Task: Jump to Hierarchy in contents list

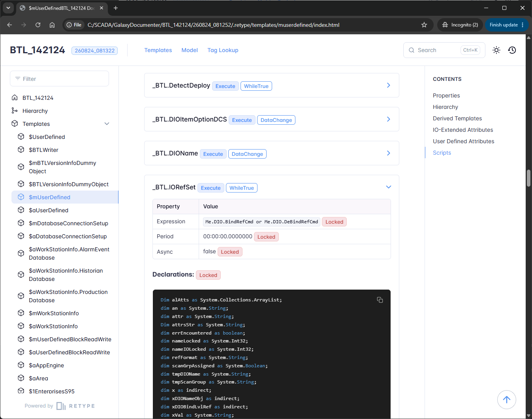Action: pyautogui.click(x=446, y=107)
